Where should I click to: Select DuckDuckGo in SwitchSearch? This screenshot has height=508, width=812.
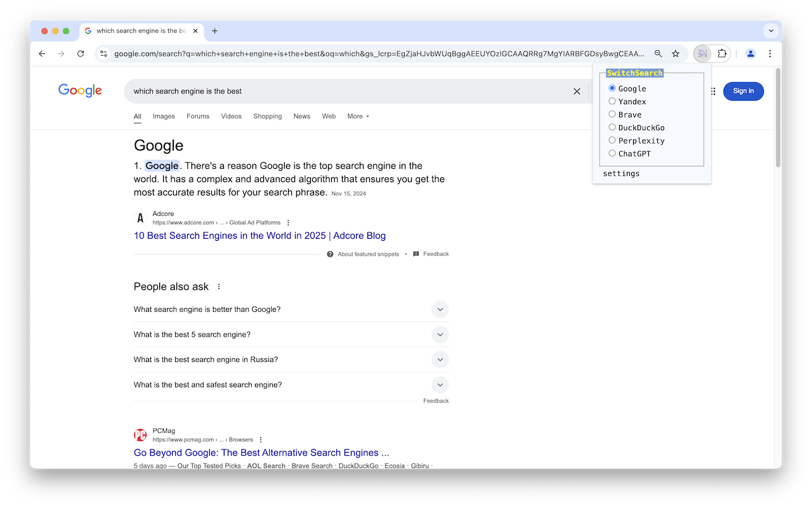point(612,127)
